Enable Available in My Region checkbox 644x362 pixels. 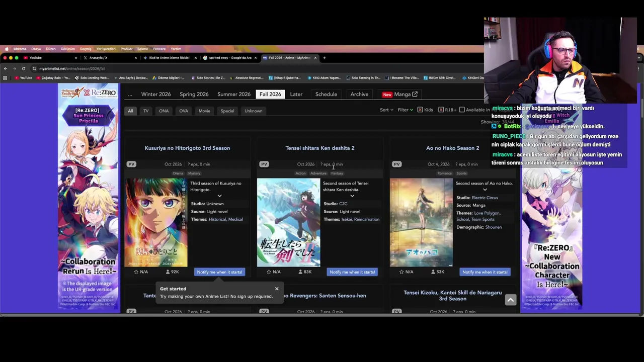pos(462,110)
